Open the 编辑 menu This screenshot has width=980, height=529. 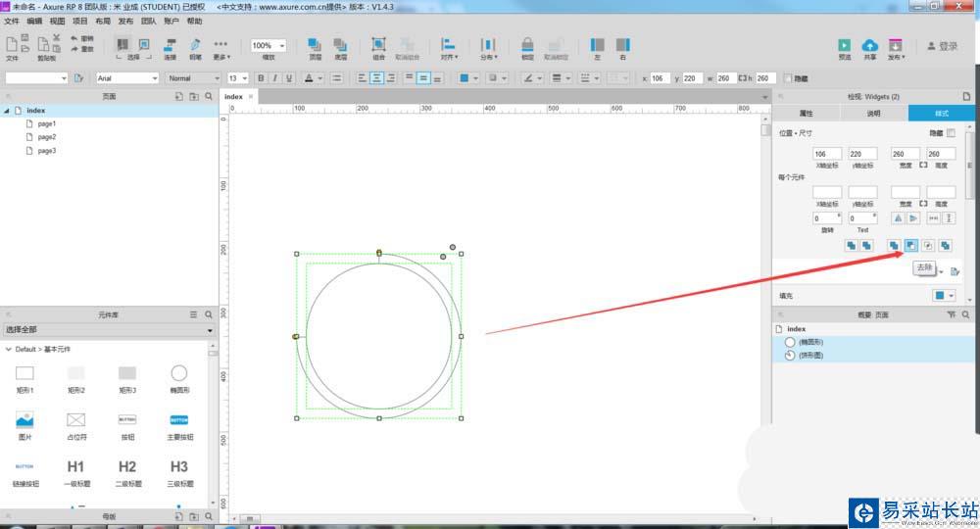(x=33, y=21)
